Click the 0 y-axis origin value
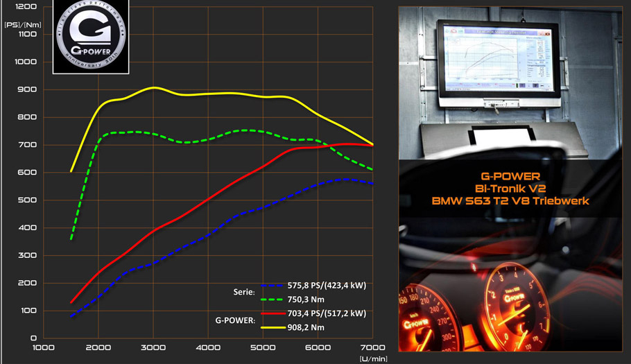 (34, 338)
